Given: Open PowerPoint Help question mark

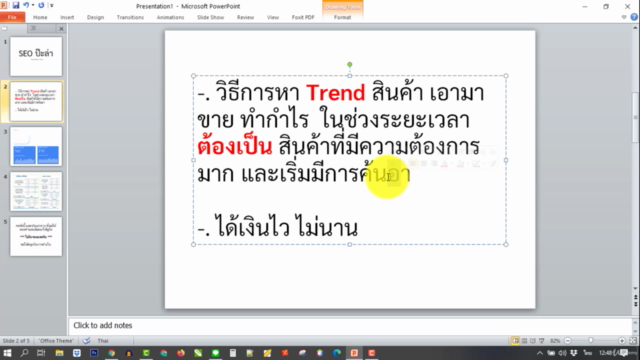Looking at the screenshot, I should coord(634,17).
